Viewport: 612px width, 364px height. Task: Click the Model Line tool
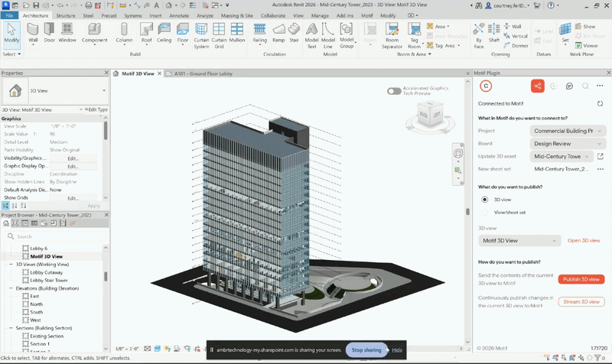point(328,35)
